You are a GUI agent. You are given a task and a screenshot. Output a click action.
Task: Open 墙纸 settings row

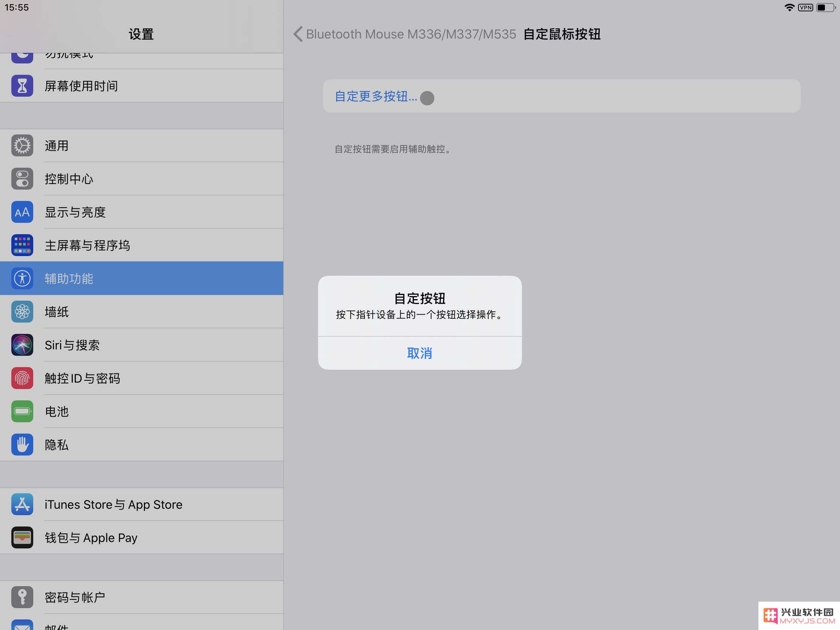click(x=142, y=312)
